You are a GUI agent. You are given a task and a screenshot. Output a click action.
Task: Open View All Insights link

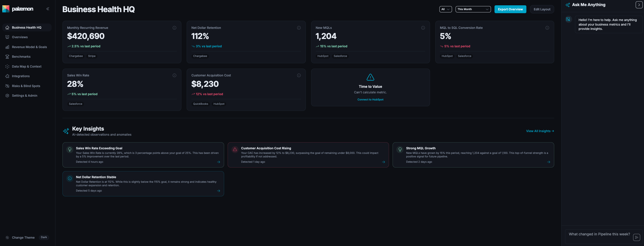(x=540, y=131)
